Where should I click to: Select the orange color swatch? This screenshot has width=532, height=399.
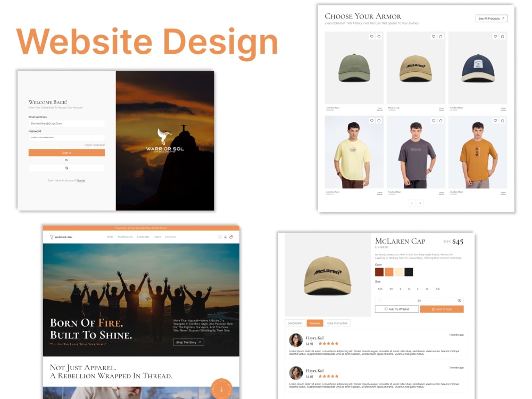coord(389,272)
